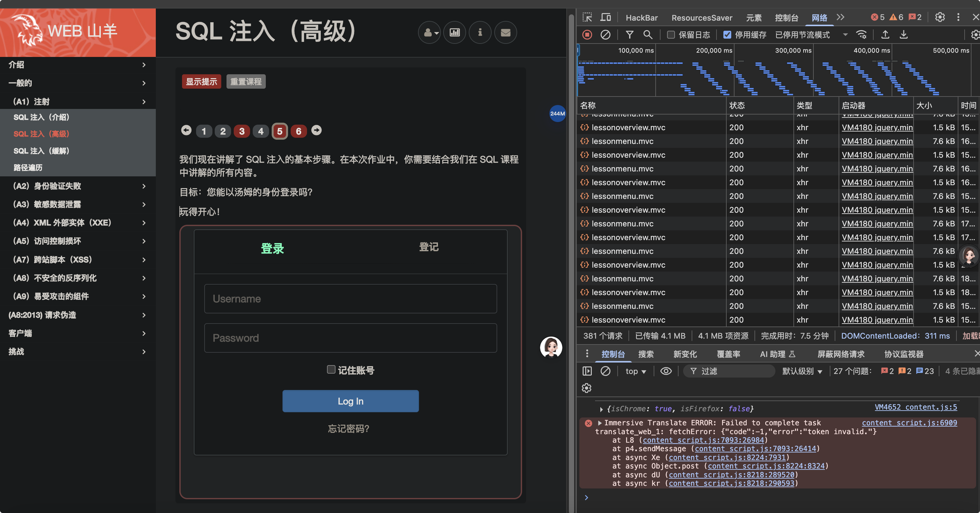Go to previous lesson page arrow
This screenshot has width=980, height=513.
tap(187, 131)
